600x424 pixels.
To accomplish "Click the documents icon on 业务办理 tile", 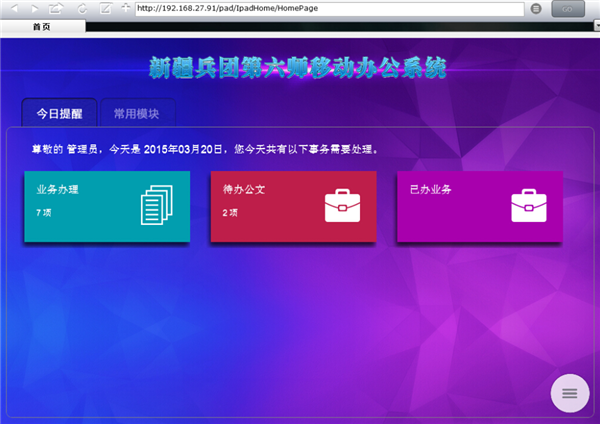I will 157,205.
